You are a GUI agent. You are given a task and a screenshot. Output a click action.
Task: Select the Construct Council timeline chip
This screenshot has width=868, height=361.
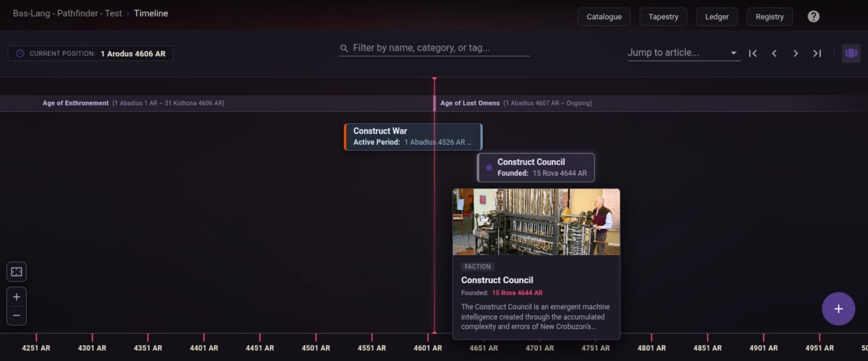(536, 168)
